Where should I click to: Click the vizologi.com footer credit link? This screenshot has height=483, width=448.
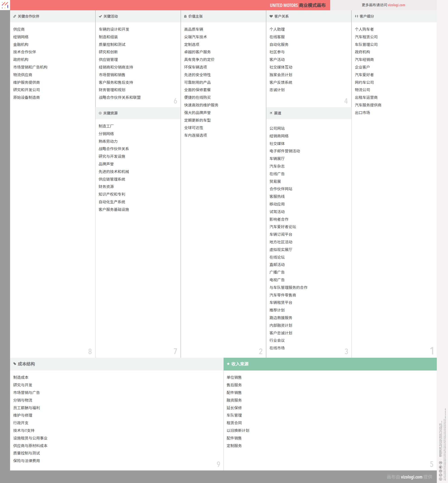pyautogui.click(x=411, y=477)
